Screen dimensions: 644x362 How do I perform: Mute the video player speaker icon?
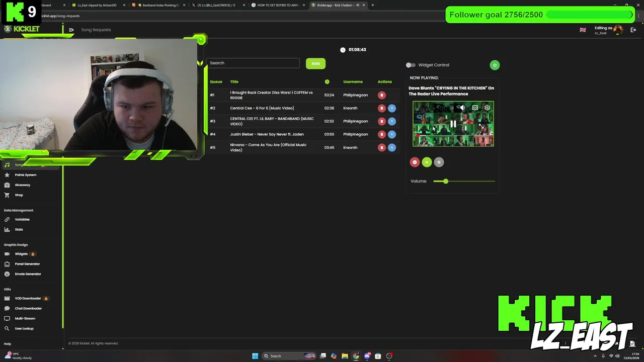(x=462, y=108)
